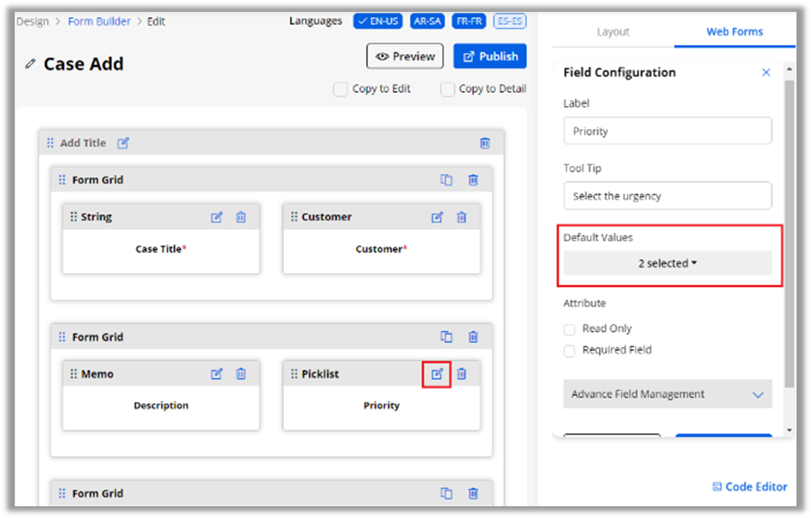The width and height of the screenshot is (812, 518).
Task: Expand Advance Field Management section
Action: (x=667, y=395)
